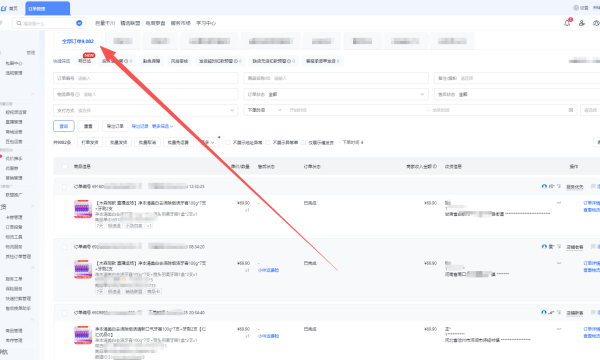Click the 订单编号 input field

[145, 78]
